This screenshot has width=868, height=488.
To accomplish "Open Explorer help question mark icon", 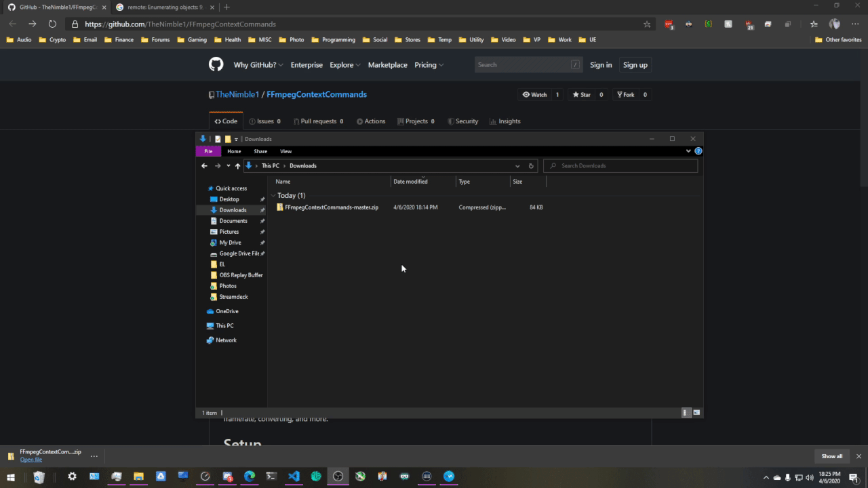I will [x=698, y=151].
